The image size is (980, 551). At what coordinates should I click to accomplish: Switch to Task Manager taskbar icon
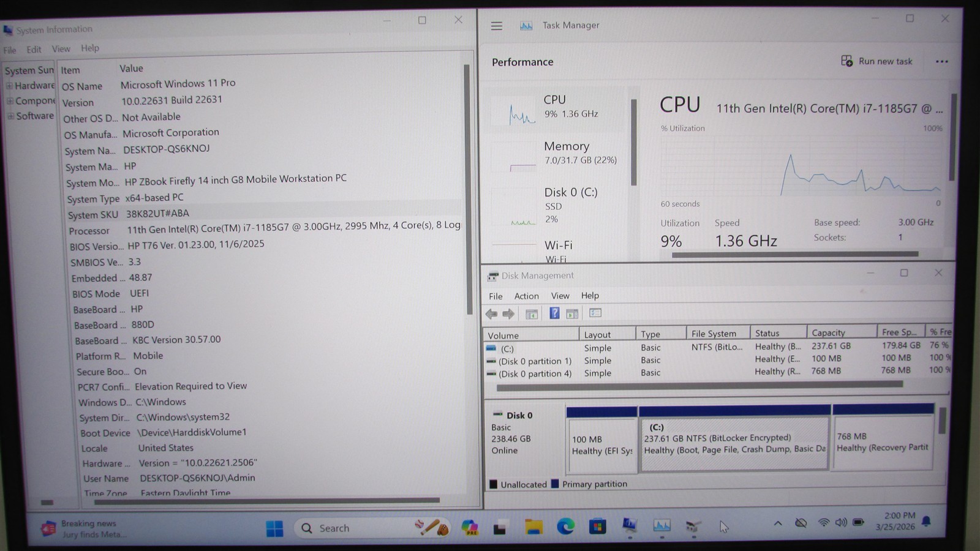point(661,525)
